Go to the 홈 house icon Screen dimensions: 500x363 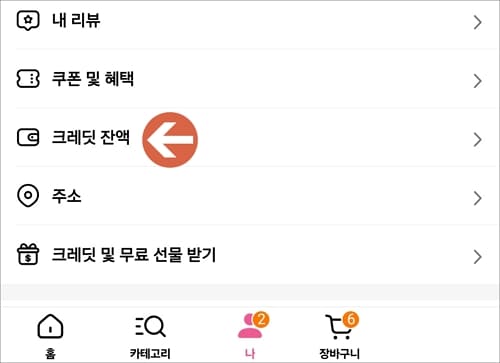pyautogui.click(x=50, y=326)
